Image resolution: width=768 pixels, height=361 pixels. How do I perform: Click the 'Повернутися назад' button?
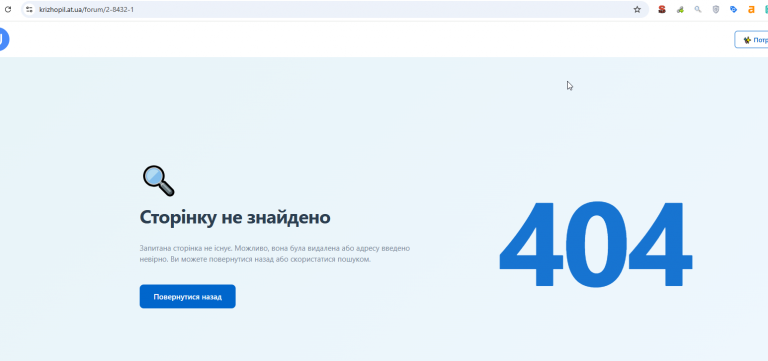tap(188, 296)
